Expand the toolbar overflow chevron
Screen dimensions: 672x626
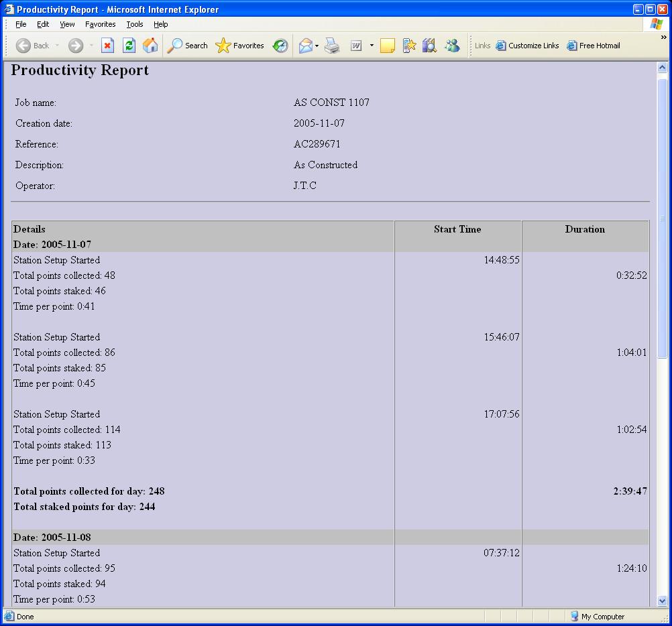(x=665, y=37)
